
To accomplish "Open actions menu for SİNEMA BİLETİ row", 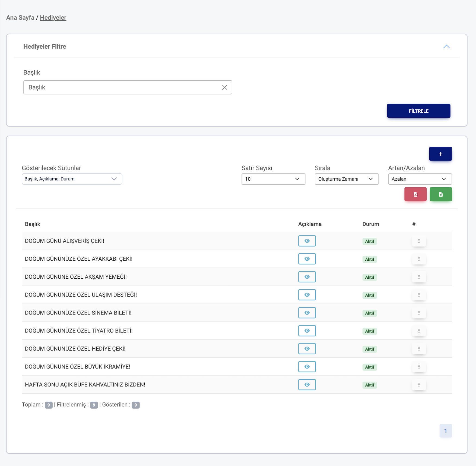I will coord(419,313).
